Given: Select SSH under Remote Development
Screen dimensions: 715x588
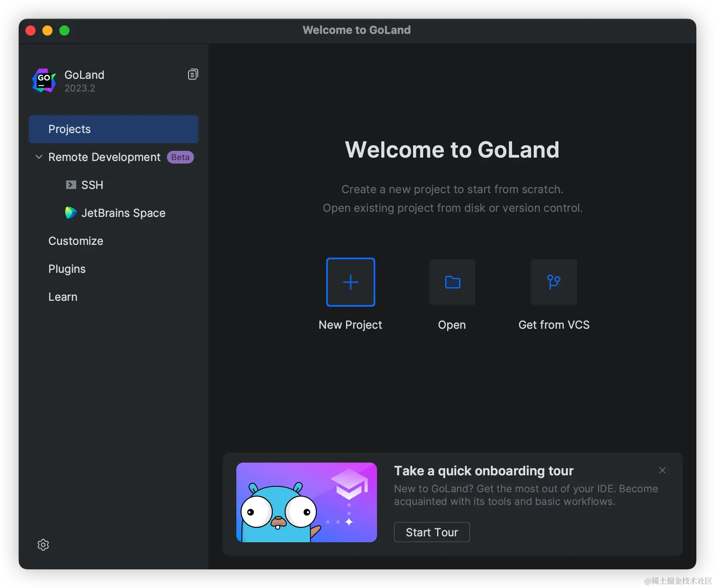Looking at the screenshot, I should click(92, 185).
